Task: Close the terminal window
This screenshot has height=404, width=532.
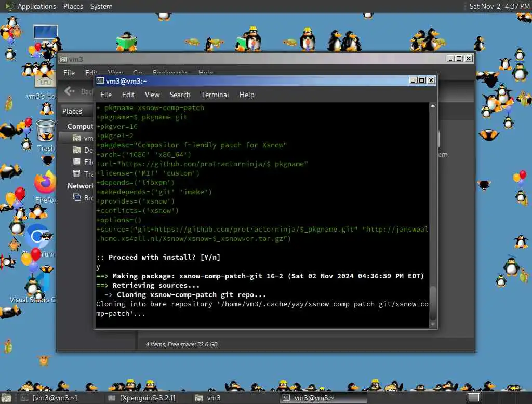Action: point(431,80)
